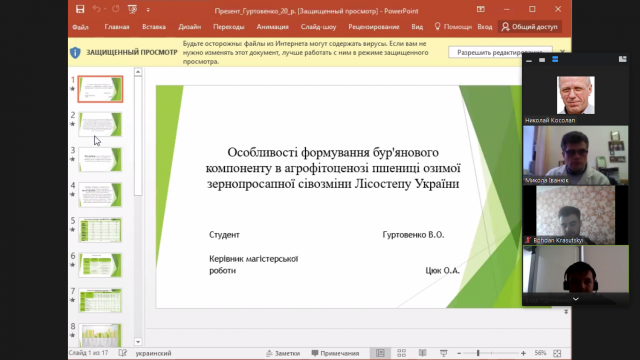Viewport: 640px width, 360px height.
Task: Click the name Цюк О.А. on the slide
Action: [x=442, y=270]
